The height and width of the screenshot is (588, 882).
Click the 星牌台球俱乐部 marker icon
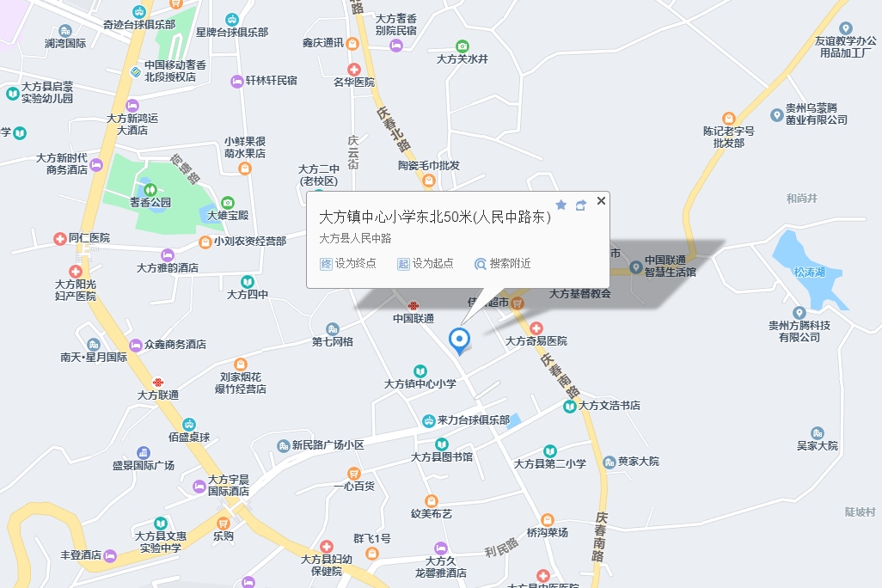click(x=232, y=20)
